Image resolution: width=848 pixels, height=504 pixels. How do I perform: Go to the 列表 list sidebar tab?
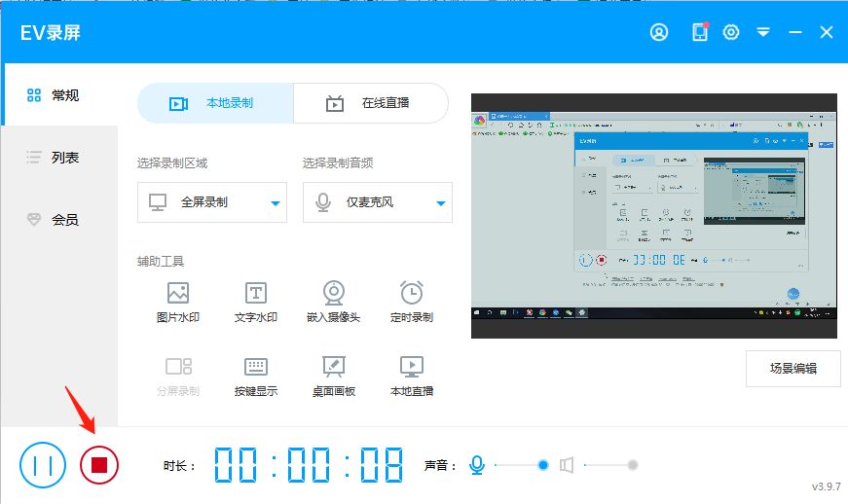click(x=60, y=157)
